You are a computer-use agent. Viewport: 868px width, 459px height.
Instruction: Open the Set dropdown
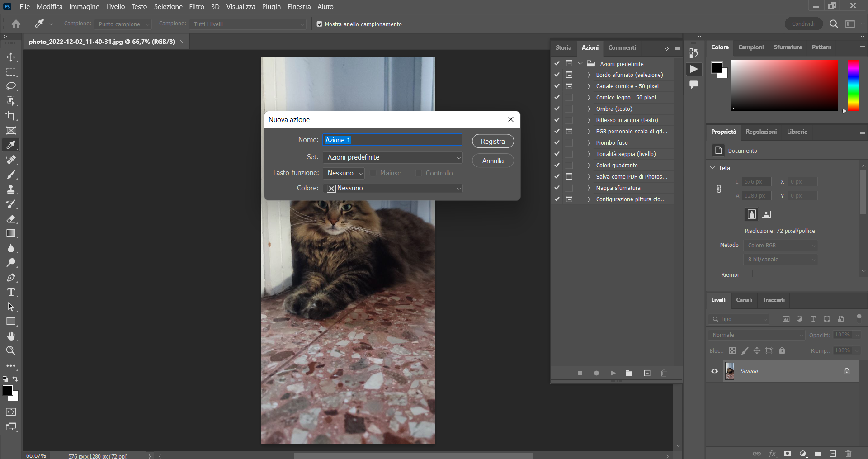tap(393, 157)
